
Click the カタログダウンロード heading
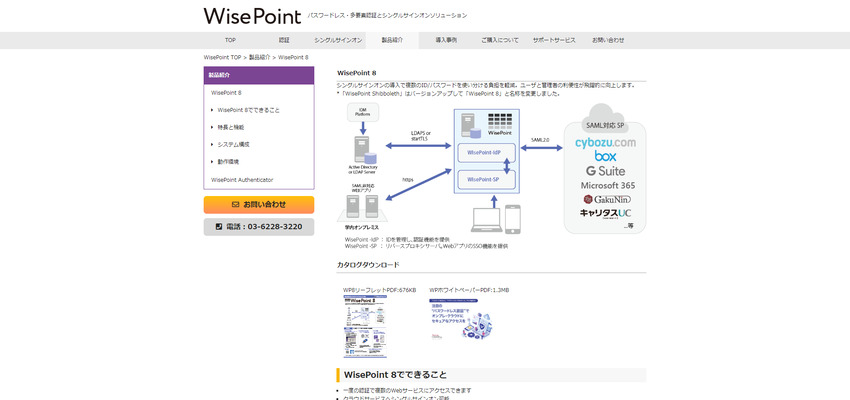368,264
